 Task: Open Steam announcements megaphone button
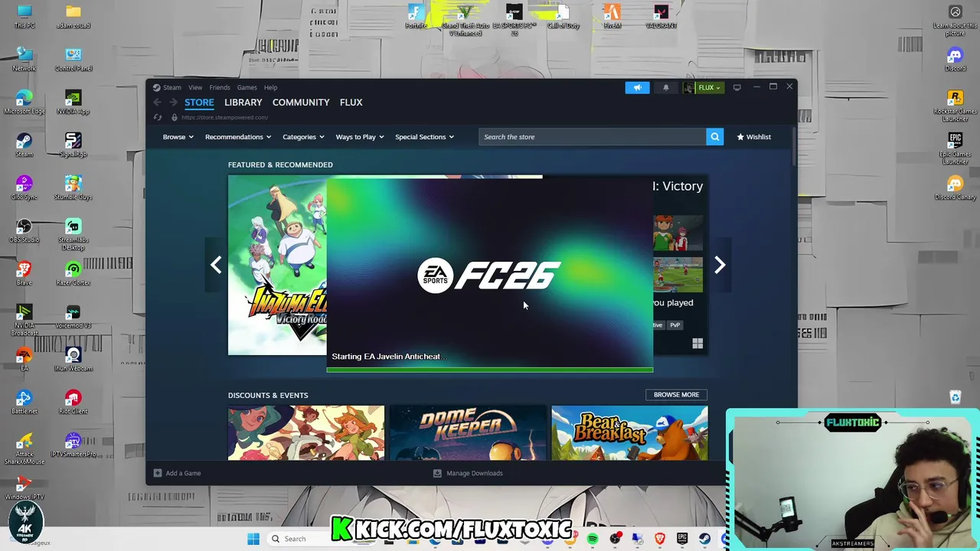(637, 87)
